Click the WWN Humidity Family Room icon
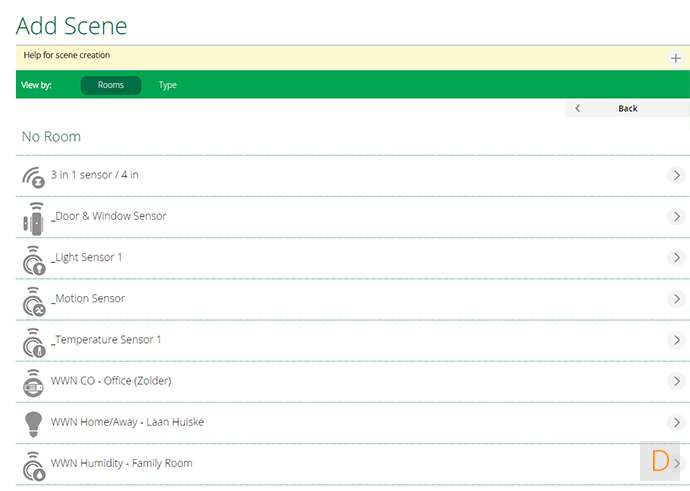 pos(33,464)
